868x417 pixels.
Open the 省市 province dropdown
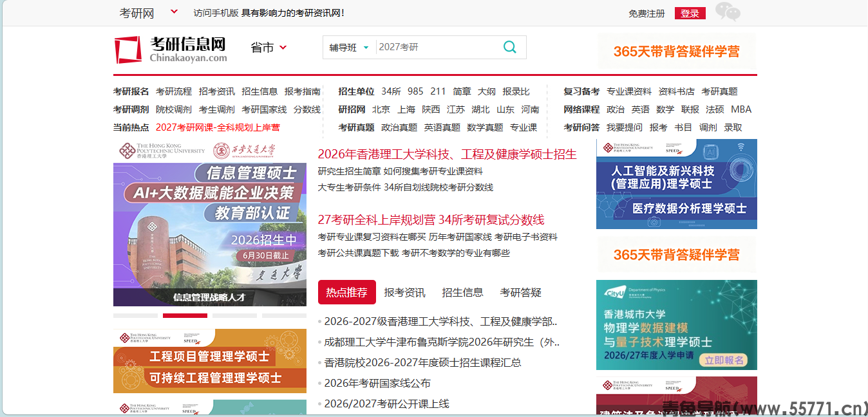(x=269, y=48)
